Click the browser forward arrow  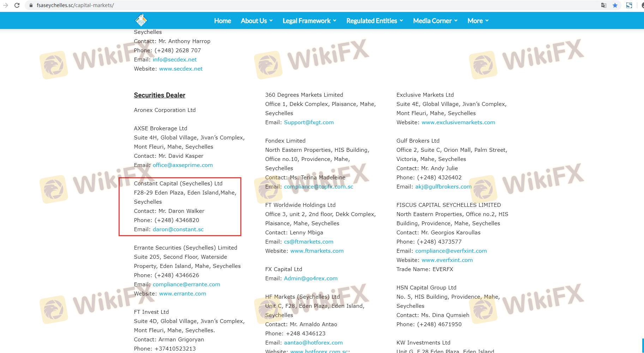(x=5, y=5)
